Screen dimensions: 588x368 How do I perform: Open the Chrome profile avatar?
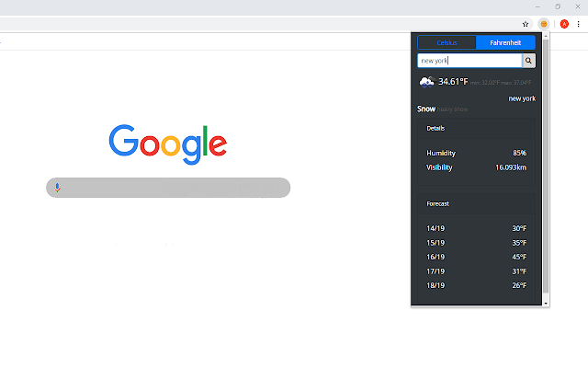click(564, 24)
